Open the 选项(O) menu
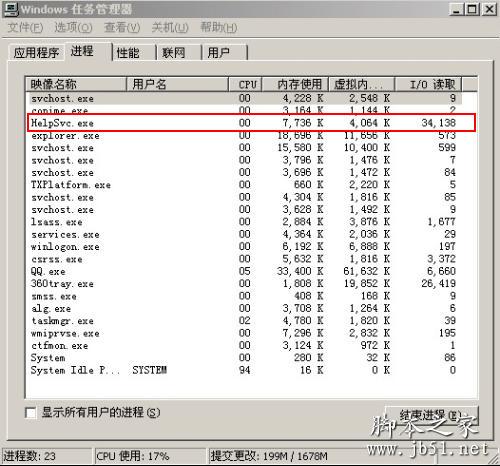This screenshot has height=466, width=500. click(73, 27)
